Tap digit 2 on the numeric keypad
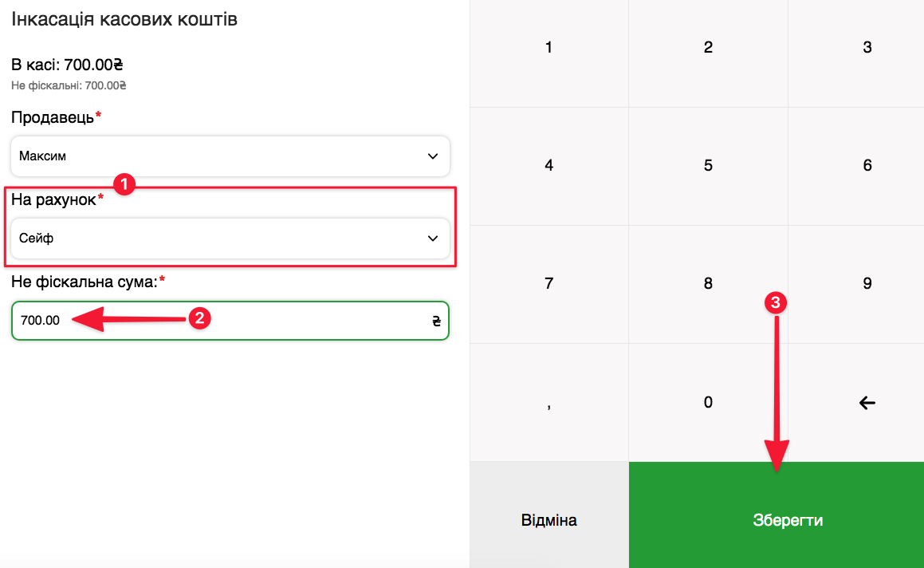Viewport: 924px width, 568px height. tap(708, 48)
